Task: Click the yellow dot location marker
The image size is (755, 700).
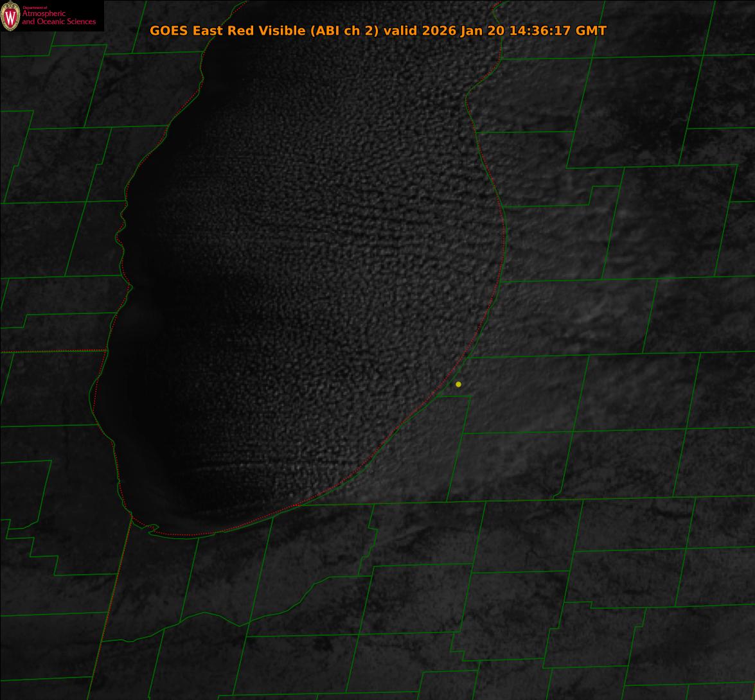Action: coord(458,384)
